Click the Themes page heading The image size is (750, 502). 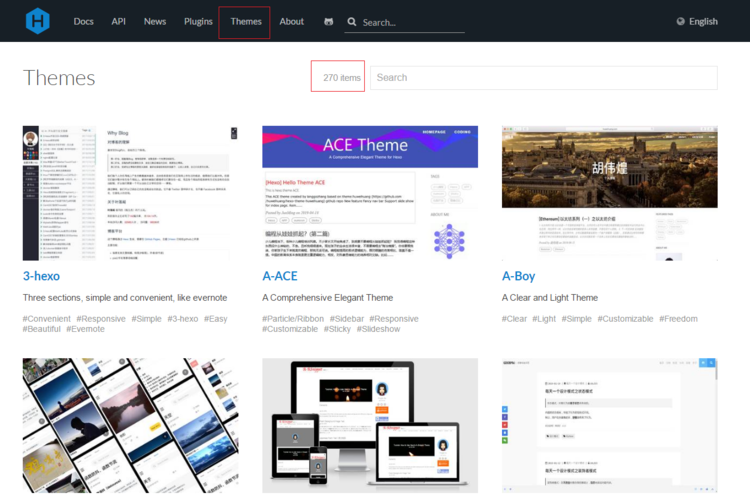(x=59, y=77)
